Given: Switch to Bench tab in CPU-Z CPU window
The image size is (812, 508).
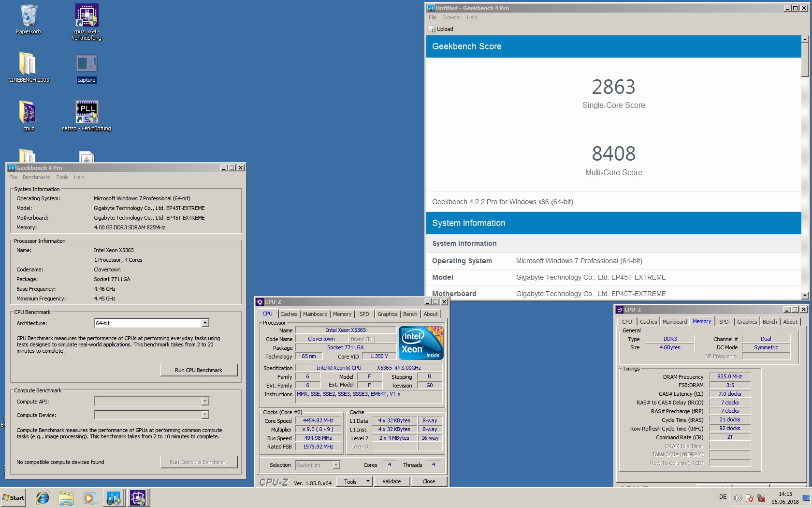Looking at the screenshot, I should (x=410, y=314).
